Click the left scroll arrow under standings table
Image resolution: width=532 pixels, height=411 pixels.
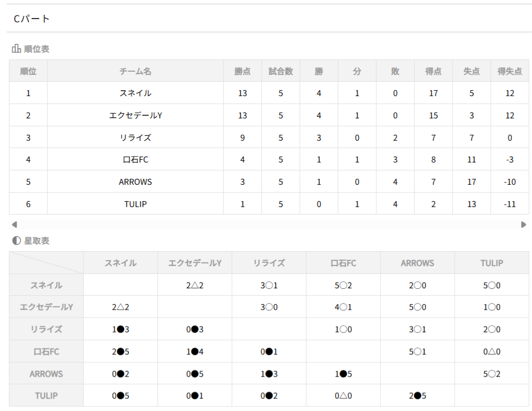(14, 225)
